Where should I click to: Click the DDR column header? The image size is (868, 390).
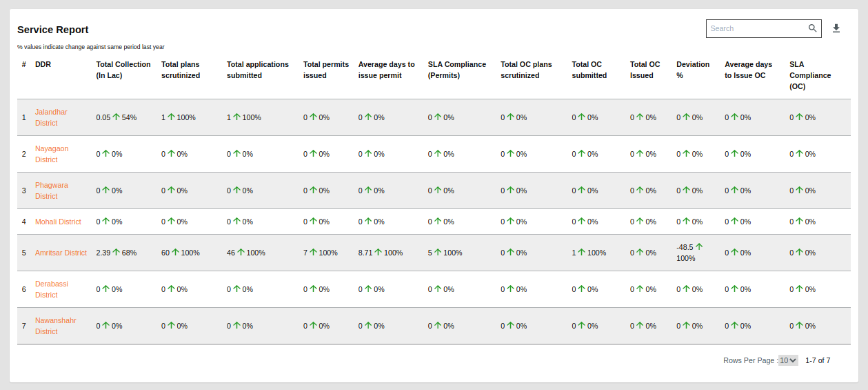(x=43, y=64)
